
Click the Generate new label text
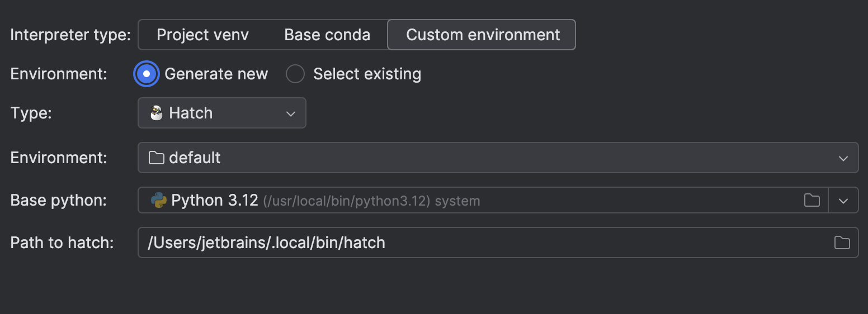point(216,74)
